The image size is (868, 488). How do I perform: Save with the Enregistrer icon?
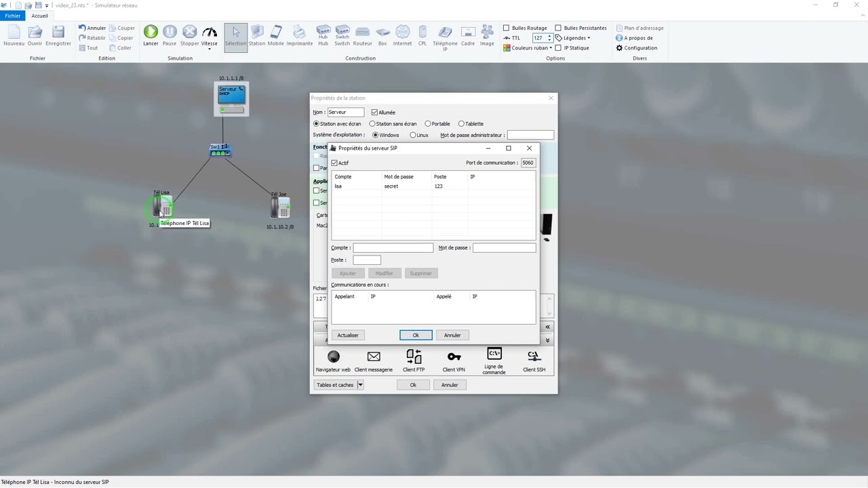click(x=58, y=33)
